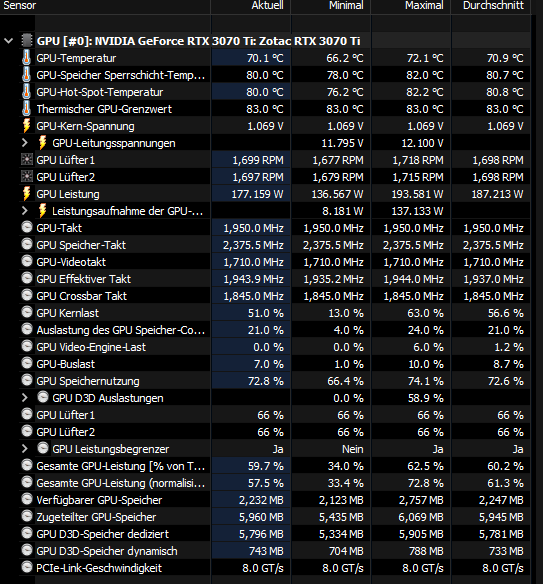The height and width of the screenshot is (584, 543).
Task: Click the 2,247 MB average available memory
Action: (501, 500)
